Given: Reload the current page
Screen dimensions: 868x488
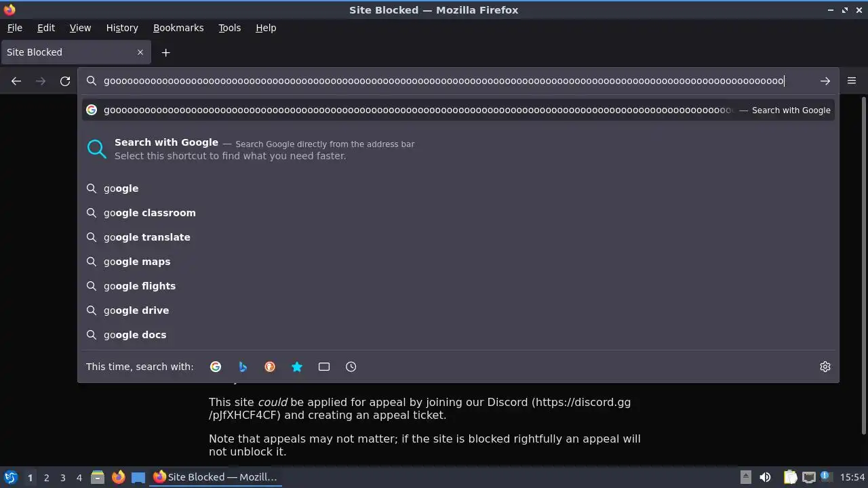Looking at the screenshot, I should (65, 81).
